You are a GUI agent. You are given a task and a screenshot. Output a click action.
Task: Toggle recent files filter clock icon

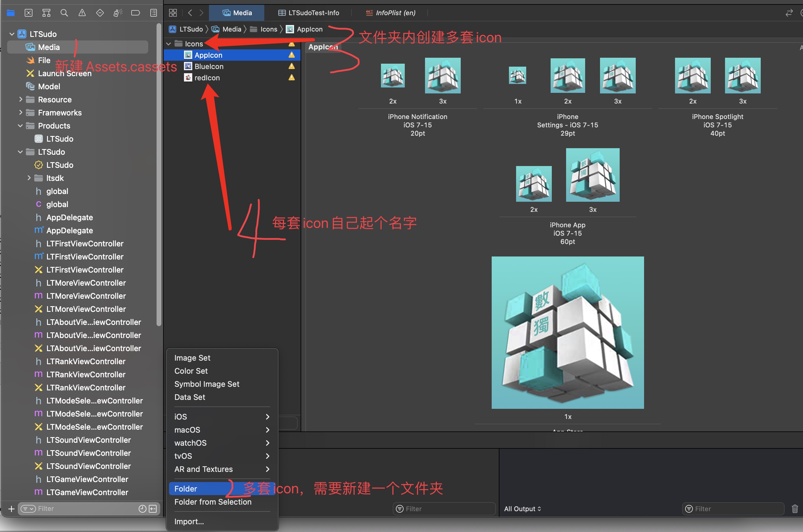[143, 508]
